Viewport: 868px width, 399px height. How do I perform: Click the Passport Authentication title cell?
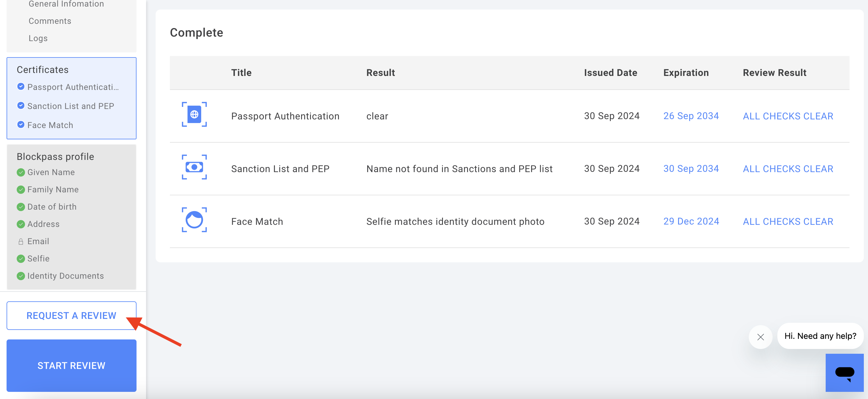point(285,116)
